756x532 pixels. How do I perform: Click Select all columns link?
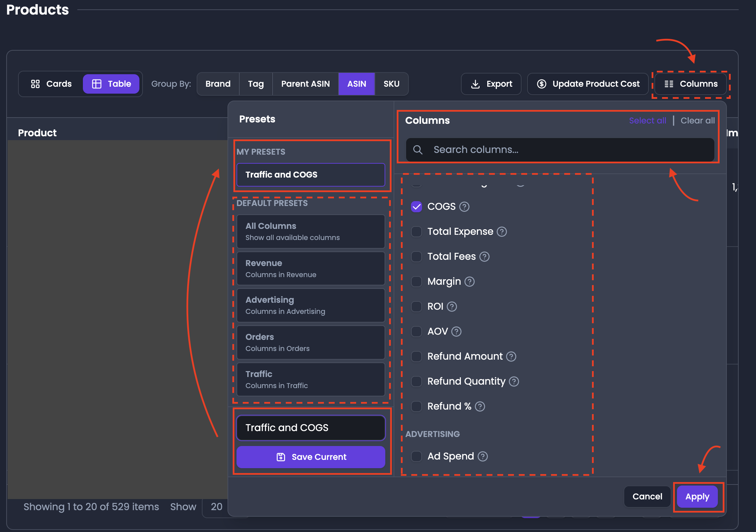[647, 121]
